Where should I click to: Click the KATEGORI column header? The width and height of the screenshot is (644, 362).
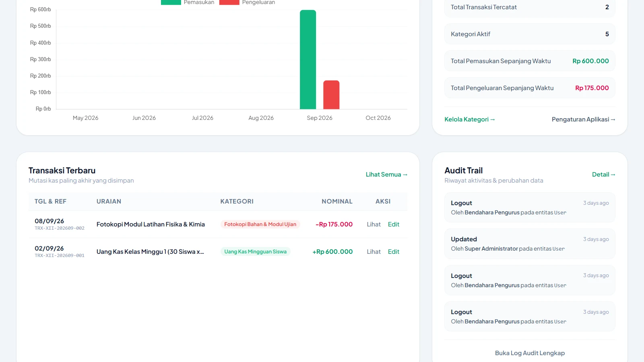pyautogui.click(x=237, y=202)
